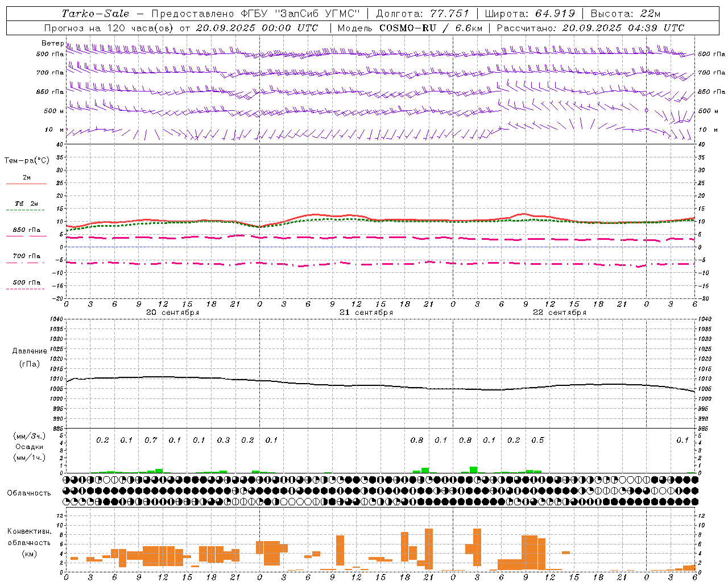Click the (мм/3ч.) precipitation unit label
The height and width of the screenshot is (582, 728).
pyautogui.click(x=30, y=436)
